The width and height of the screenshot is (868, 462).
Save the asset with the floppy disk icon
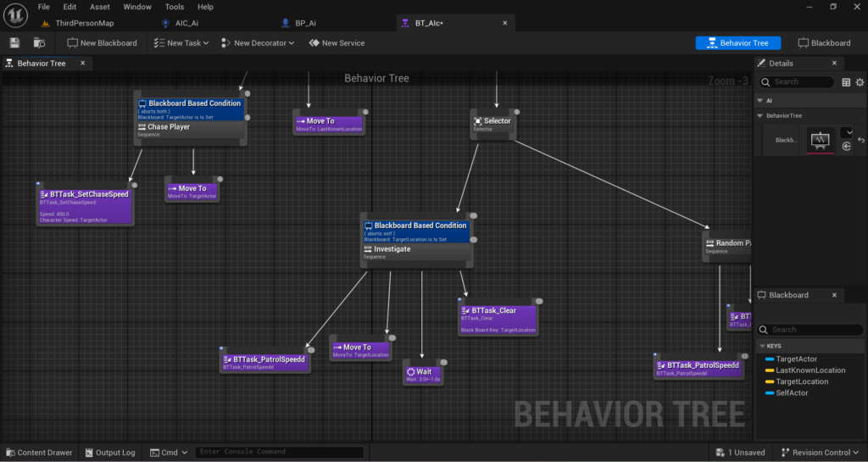coord(15,43)
